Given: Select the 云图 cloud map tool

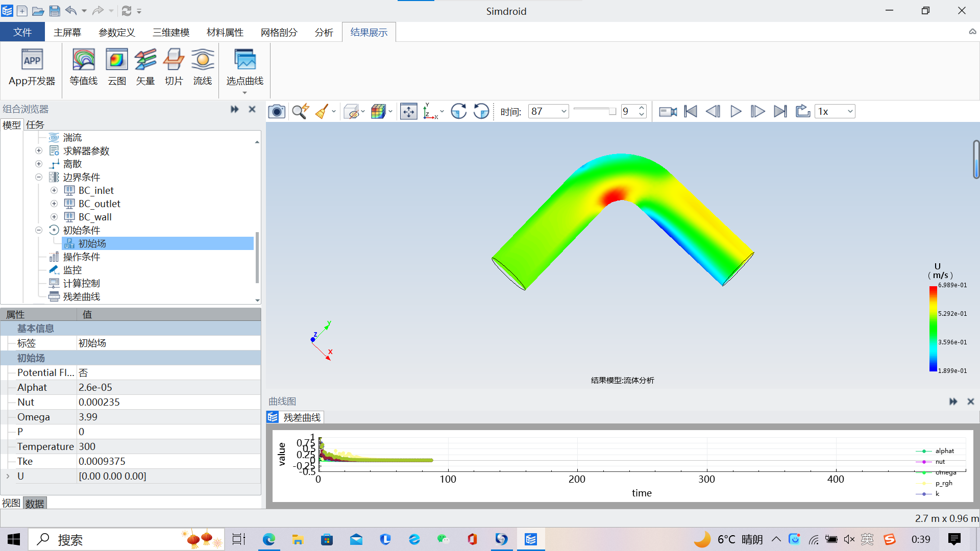Looking at the screenshot, I should coord(116,67).
